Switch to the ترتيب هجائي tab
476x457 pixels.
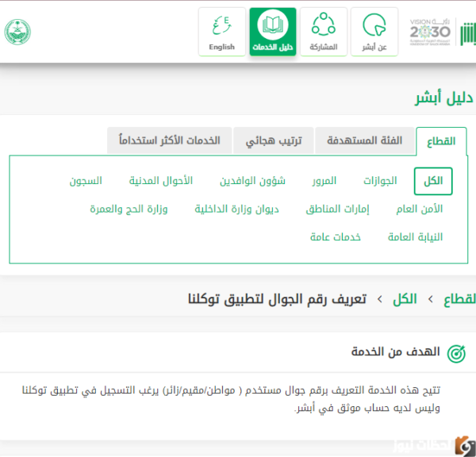(x=274, y=140)
